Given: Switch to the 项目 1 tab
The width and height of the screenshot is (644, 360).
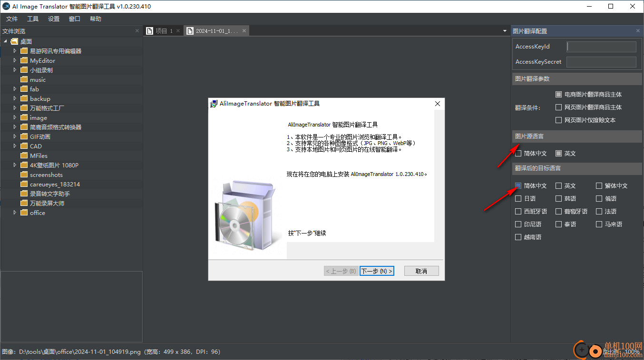Looking at the screenshot, I should 164,31.
